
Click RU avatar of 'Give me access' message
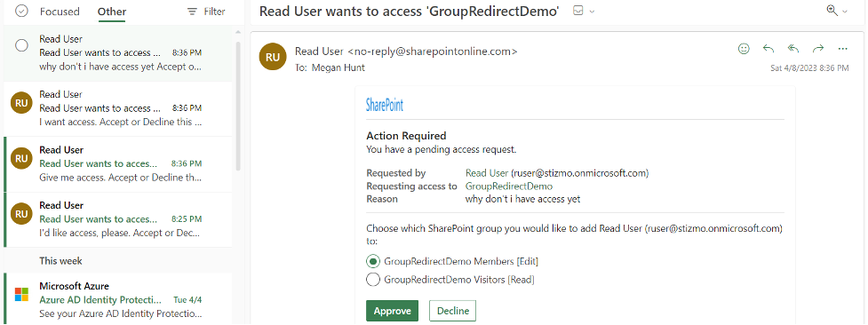point(21,158)
